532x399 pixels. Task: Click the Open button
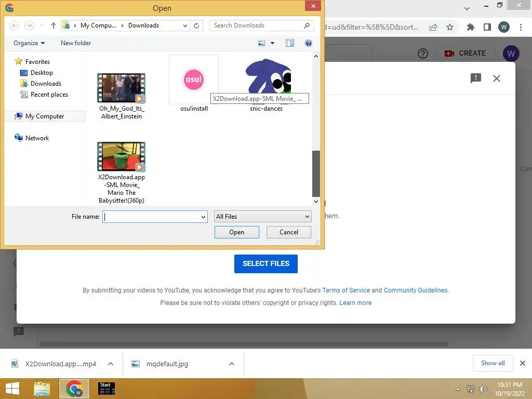237,232
